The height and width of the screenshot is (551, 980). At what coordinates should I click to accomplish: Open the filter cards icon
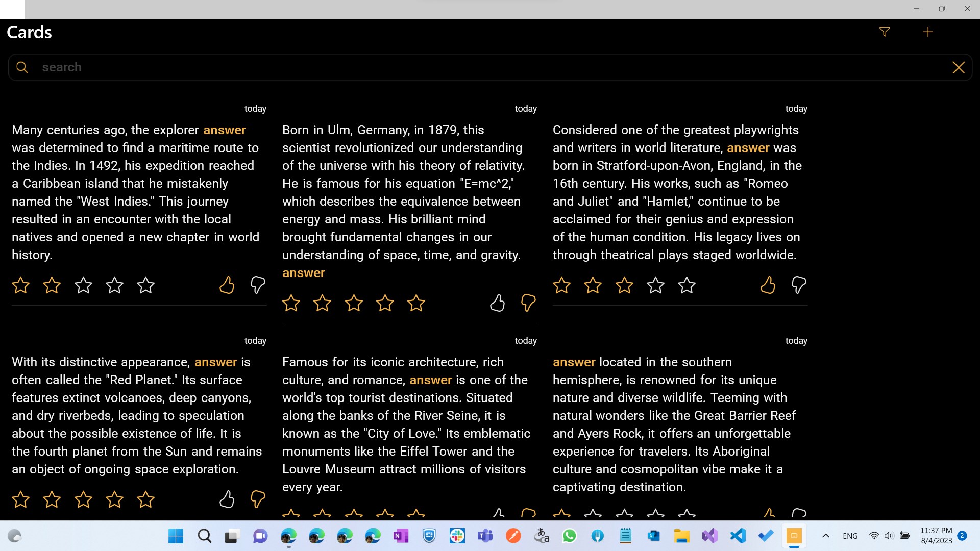tap(885, 32)
